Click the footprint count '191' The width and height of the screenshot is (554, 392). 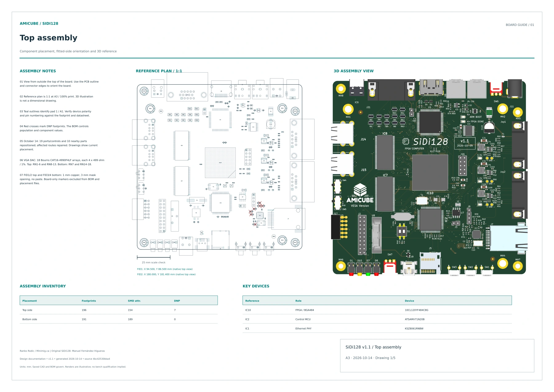point(84,319)
